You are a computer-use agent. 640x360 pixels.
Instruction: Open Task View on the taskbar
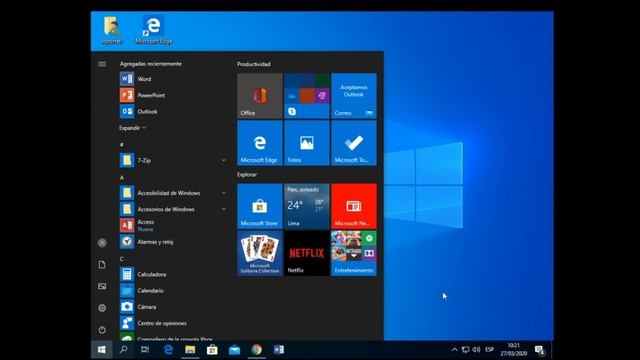coord(145,350)
